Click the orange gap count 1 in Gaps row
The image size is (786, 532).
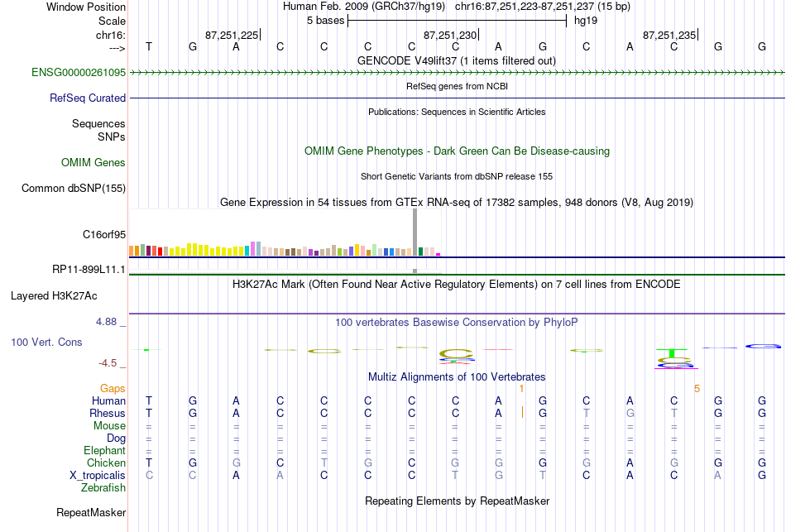522,389
